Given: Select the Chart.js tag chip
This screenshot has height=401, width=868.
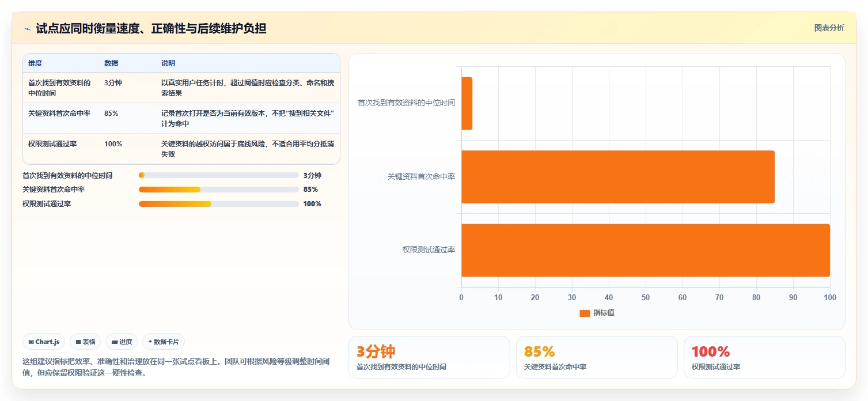Looking at the screenshot, I should pyautogui.click(x=44, y=342).
